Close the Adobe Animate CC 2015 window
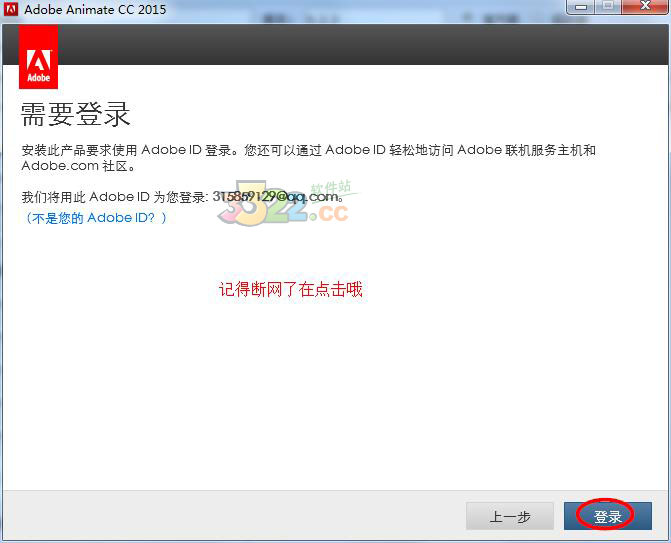This screenshot has width=671, height=543. pyautogui.click(x=645, y=7)
